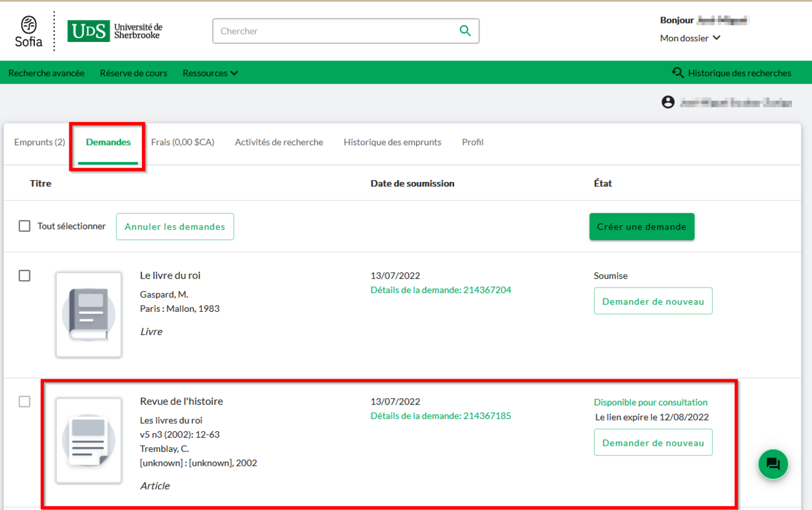The width and height of the screenshot is (812, 510).
Task: Open the title Le livre du roi
Action: point(170,275)
